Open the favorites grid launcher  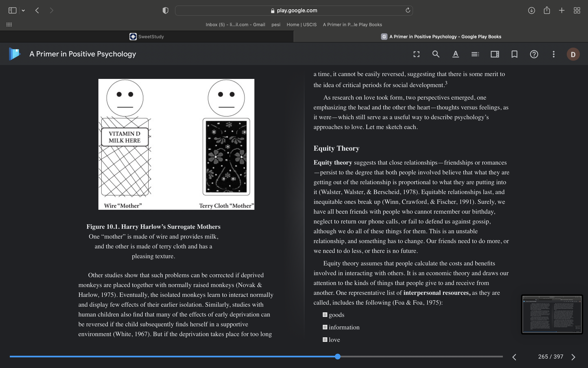[9, 24]
